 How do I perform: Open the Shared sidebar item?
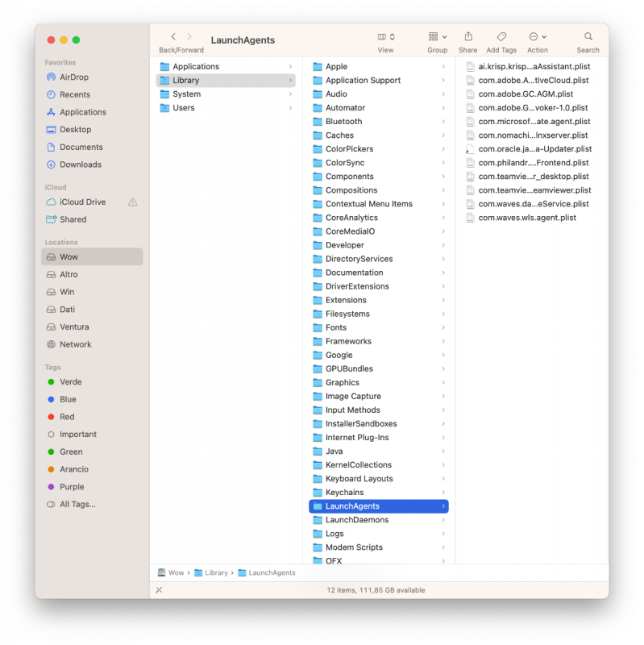[x=92, y=219]
